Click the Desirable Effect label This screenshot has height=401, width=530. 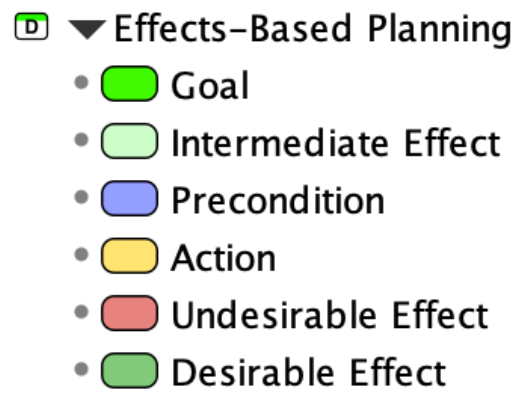coord(309,372)
